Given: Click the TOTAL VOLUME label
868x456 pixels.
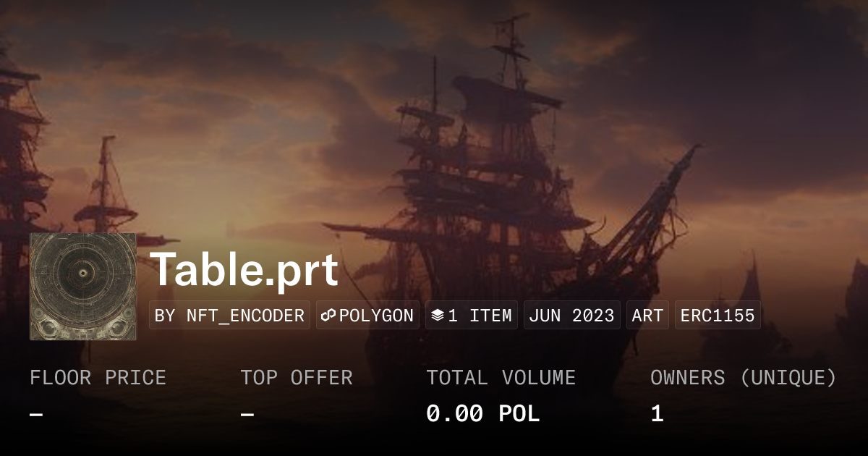Looking at the screenshot, I should click(x=501, y=378).
